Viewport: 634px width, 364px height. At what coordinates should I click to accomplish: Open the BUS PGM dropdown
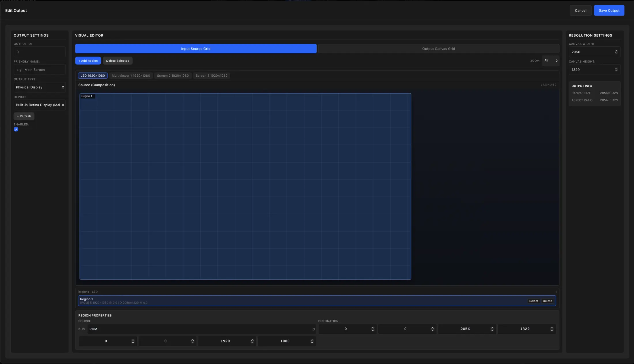click(x=202, y=329)
